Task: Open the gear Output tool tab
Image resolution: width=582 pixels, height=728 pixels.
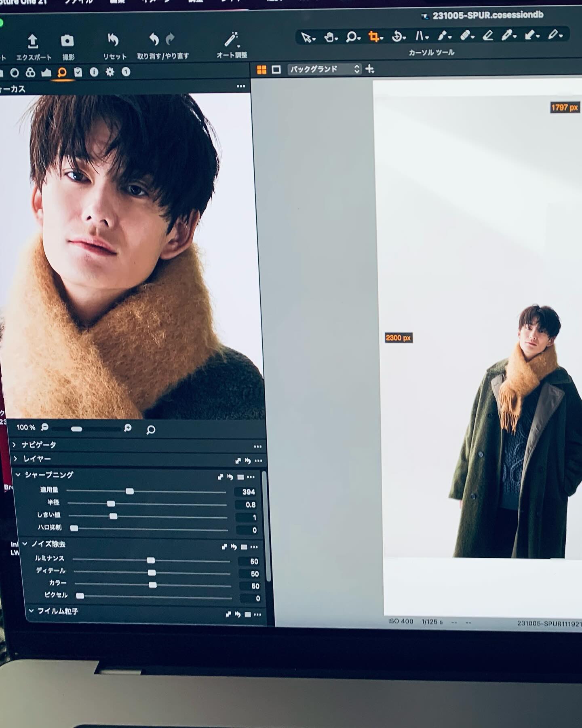Action: [110, 72]
